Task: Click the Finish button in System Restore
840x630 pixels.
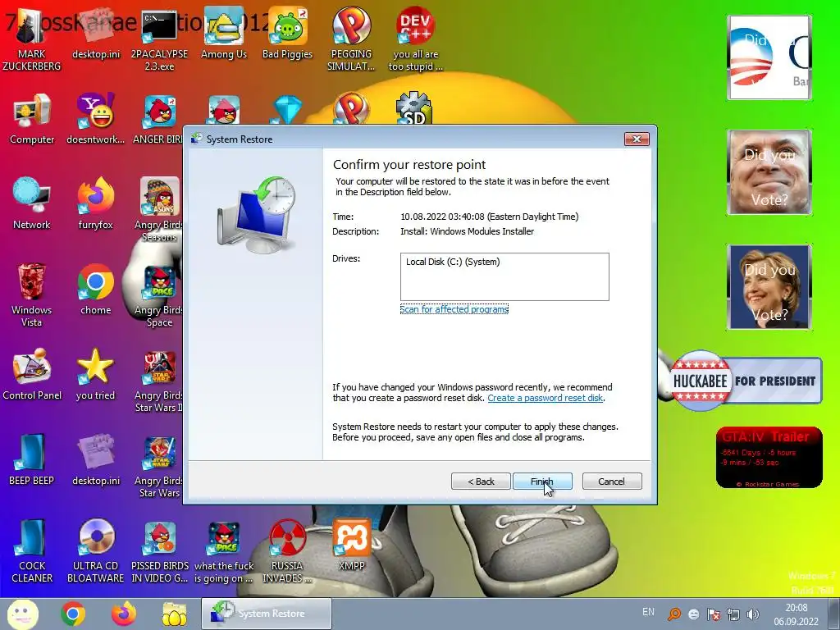Action: (542, 481)
